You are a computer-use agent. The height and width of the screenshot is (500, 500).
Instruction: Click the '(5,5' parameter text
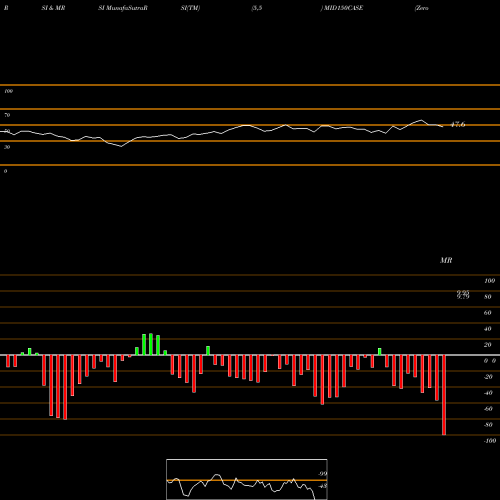coord(257,8)
